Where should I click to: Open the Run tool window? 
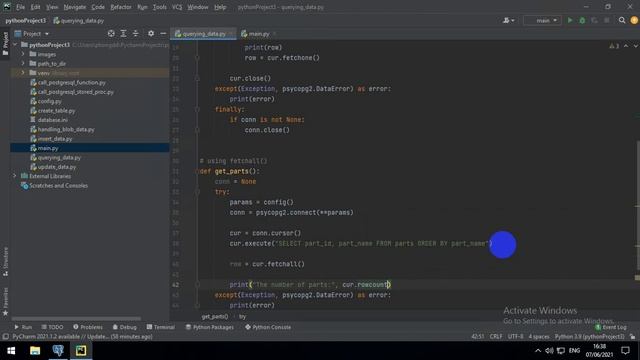(23, 327)
